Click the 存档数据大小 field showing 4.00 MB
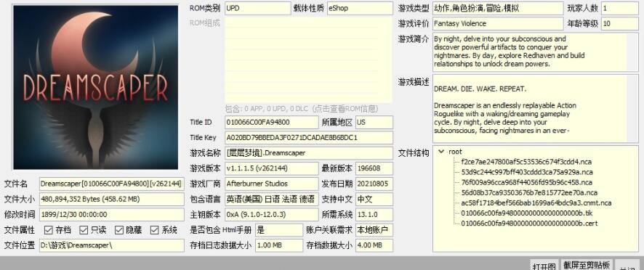644x270 pixels. (374, 245)
